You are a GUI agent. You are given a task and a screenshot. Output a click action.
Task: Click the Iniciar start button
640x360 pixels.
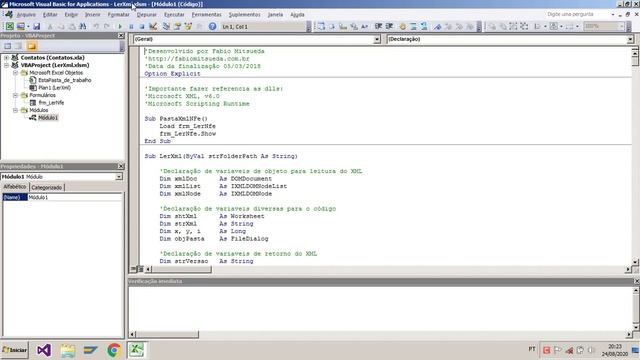click(x=15, y=350)
